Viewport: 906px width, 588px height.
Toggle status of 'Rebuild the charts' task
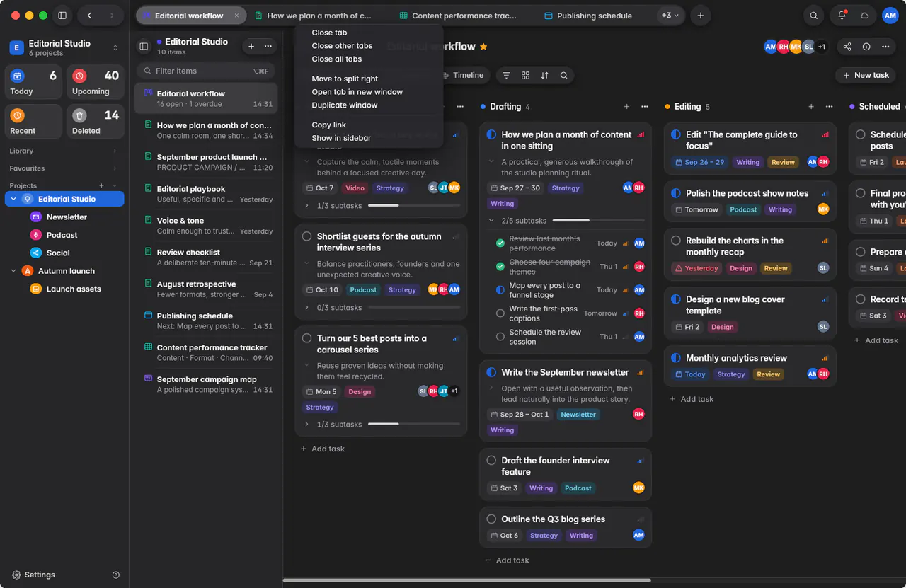click(x=676, y=241)
